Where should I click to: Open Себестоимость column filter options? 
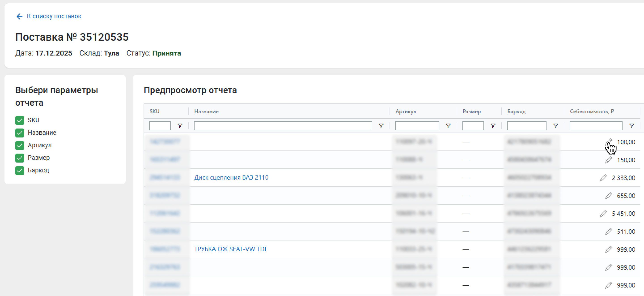pyautogui.click(x=631, y=125)
